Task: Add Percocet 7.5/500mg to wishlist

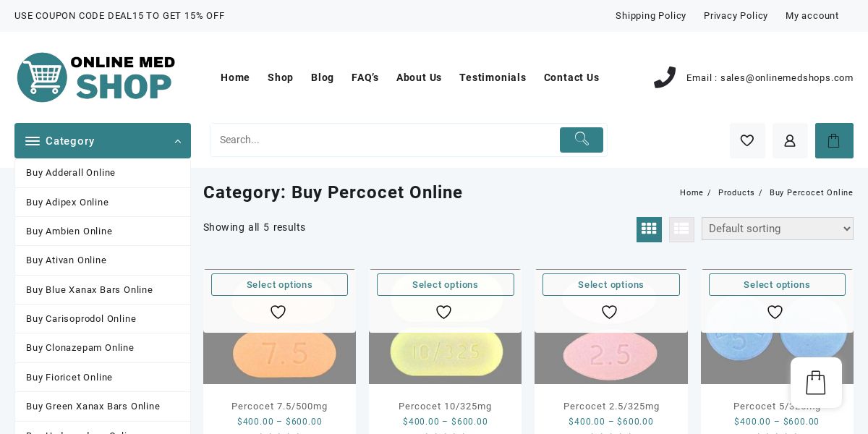Action: (278, 312)
